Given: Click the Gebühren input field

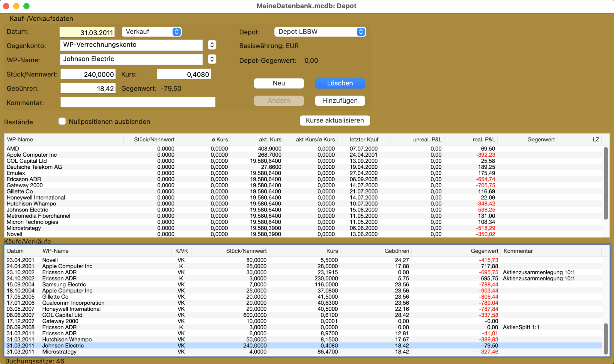Looking at the screenshot, I should coord(88,89).
